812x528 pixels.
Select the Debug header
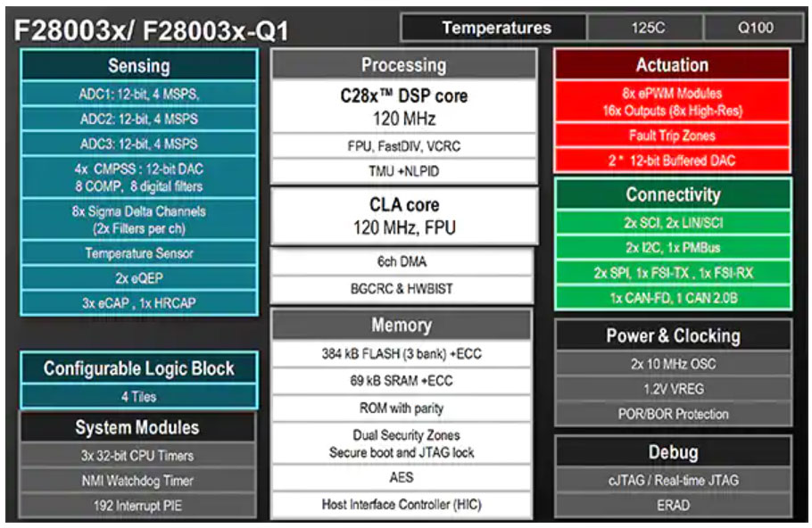[673, 452]
